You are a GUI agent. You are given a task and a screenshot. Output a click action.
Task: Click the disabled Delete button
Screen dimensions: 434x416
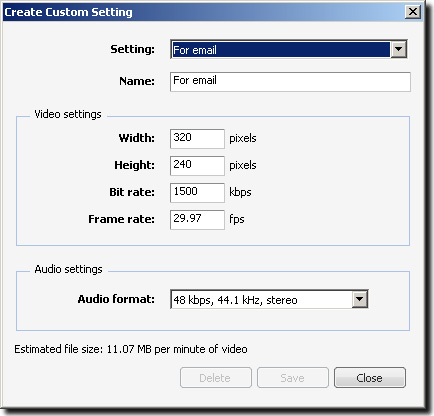[x=216, y=378]
